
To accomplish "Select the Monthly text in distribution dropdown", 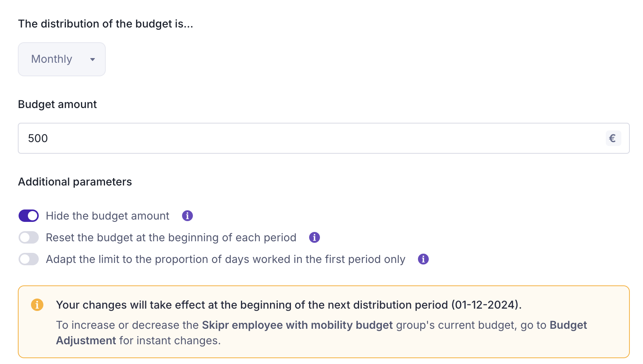I will pyautogui.click(x=52, y=59).
